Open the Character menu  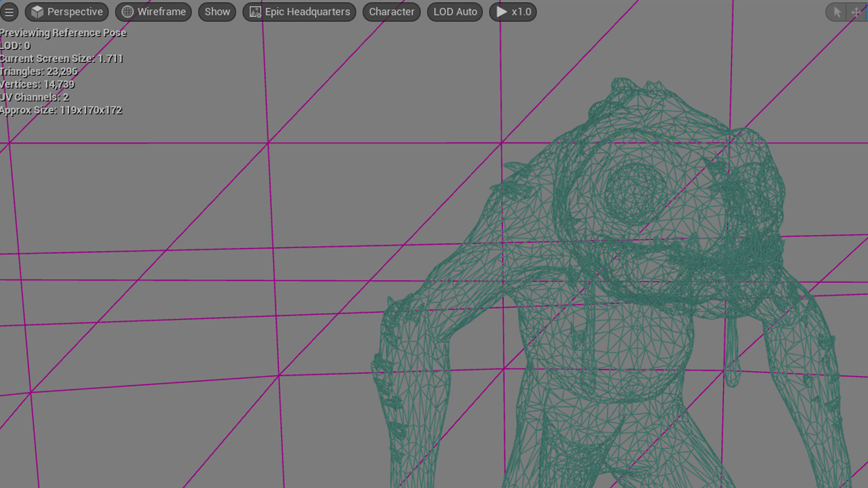(392, 12)
